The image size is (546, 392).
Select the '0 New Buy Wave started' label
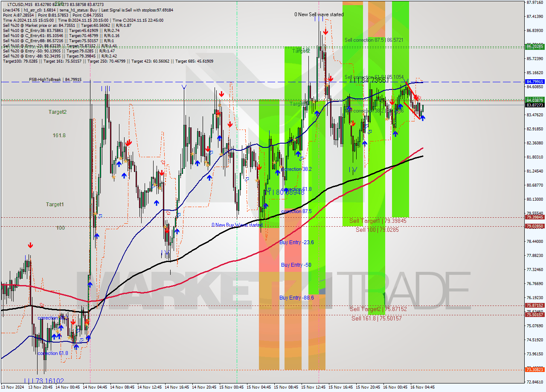pyautogui.click(x=237, y=225)
